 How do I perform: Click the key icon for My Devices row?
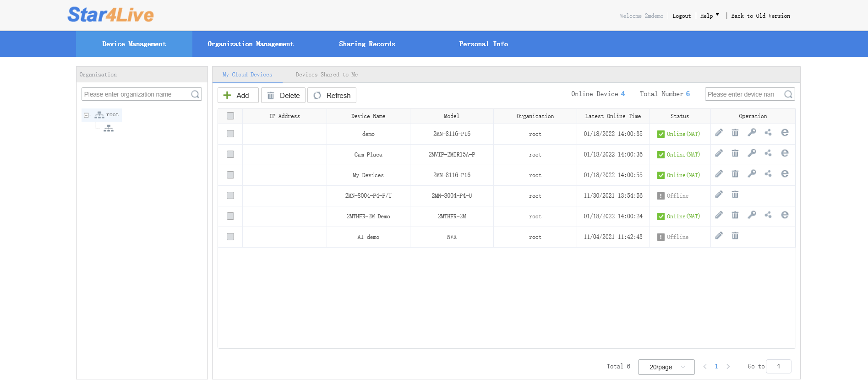[x=752, y=174]
